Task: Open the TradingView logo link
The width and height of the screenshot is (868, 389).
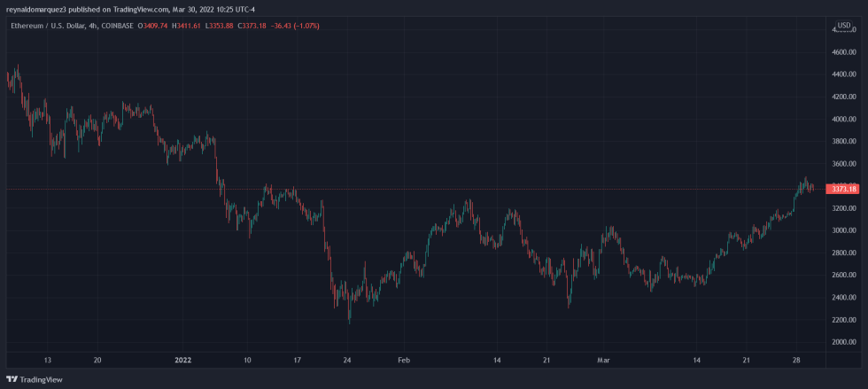Action: tap(35, 379)
